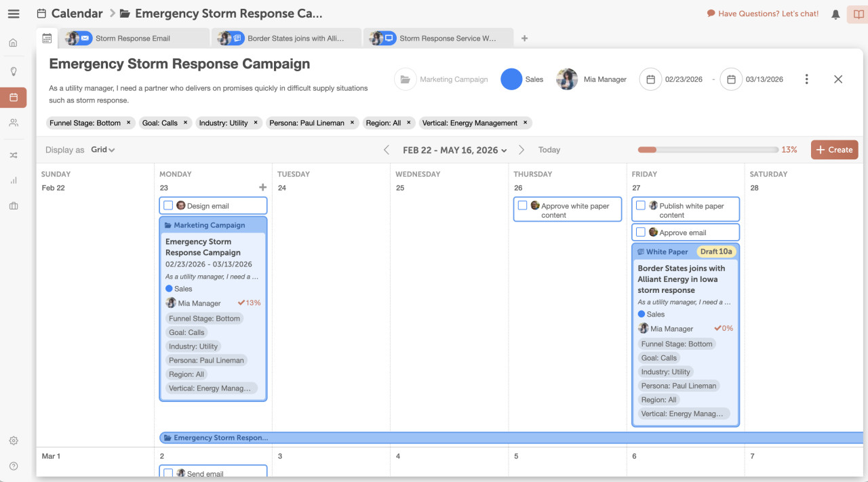868x482 pixels.
Task: Remove the Industry: Utility tag
Action: coord(256,123)
